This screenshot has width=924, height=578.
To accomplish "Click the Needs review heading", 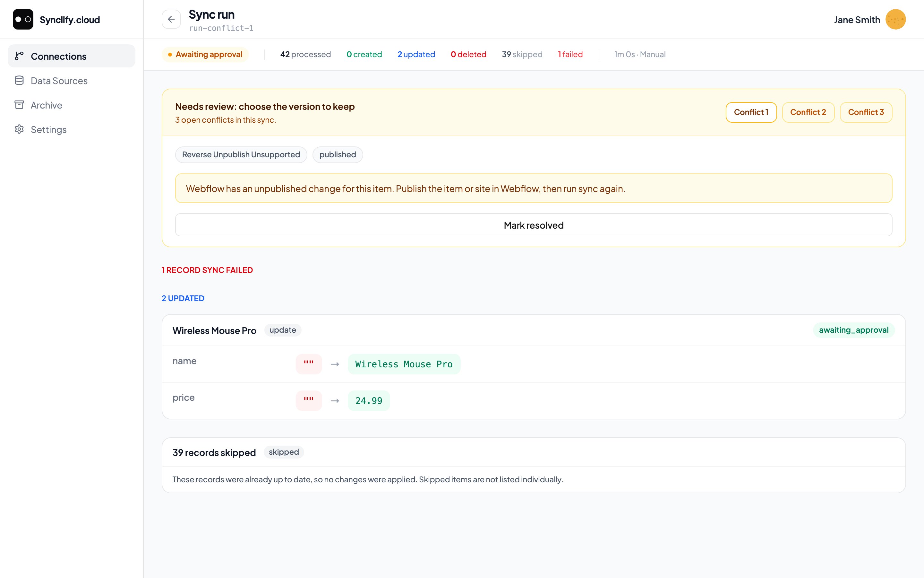I will pos(265,107).
